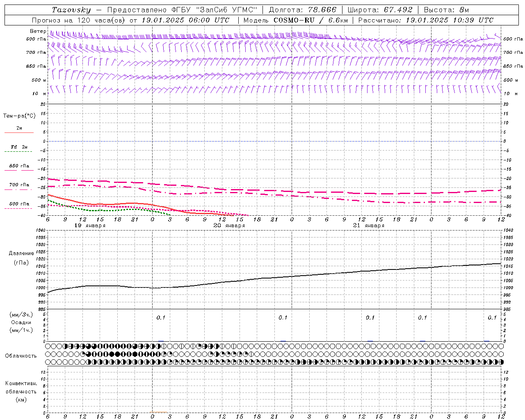Click the orange convective cloud bar
525x420 pixels.
(x=158, y=412)
